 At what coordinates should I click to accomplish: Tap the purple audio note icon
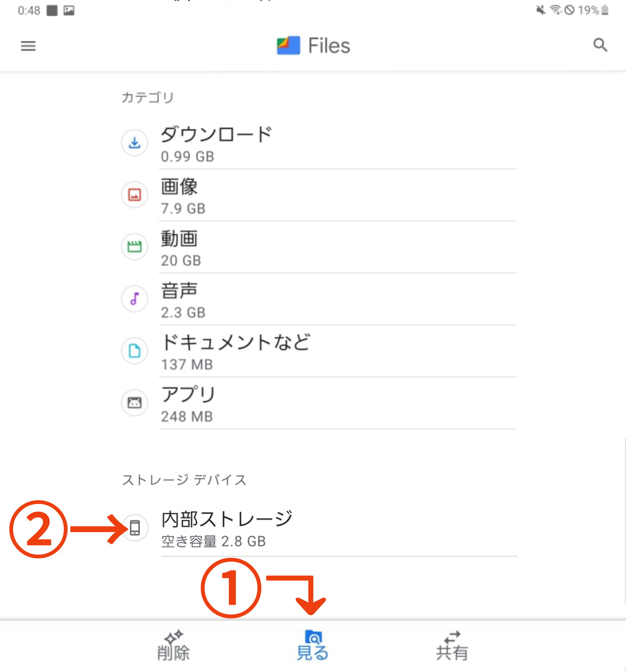coord(134,299)
